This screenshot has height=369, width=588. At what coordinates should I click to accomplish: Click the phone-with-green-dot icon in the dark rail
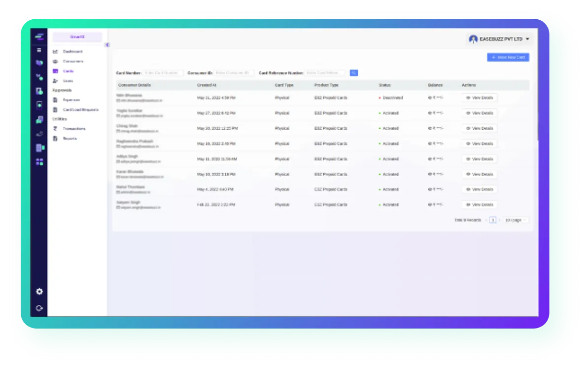pyautogui.click(x=39, y=105)
